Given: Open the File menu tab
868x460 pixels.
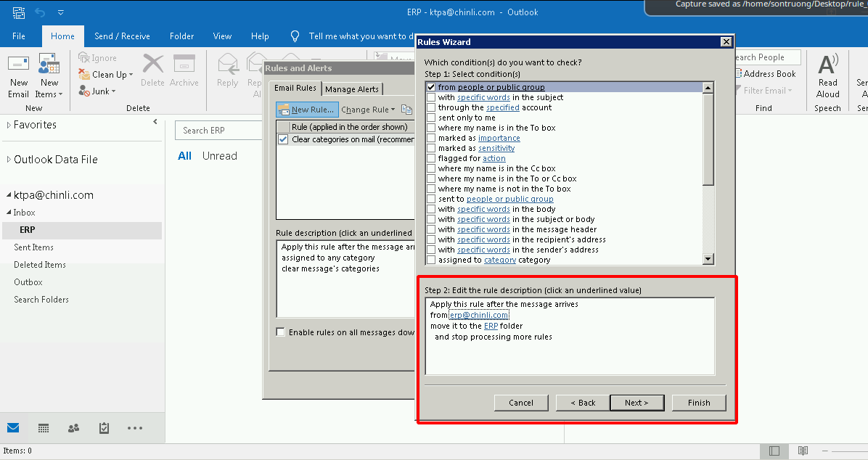Looking at the screenshot, I should coord(19,36).
